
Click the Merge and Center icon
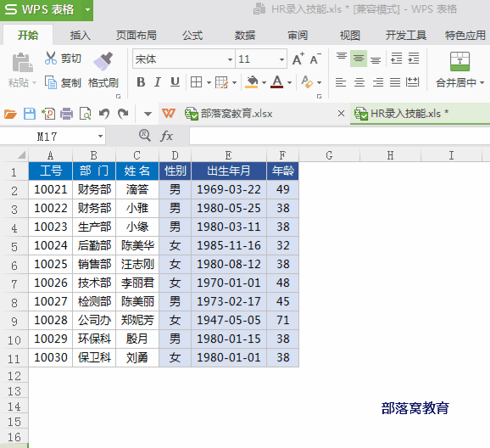click(459, 61)
